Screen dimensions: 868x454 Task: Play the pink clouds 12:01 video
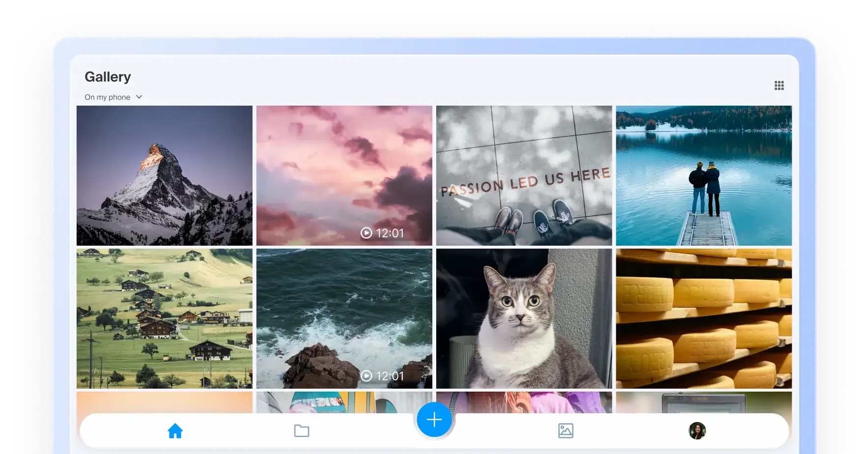[x=366, y=233]
